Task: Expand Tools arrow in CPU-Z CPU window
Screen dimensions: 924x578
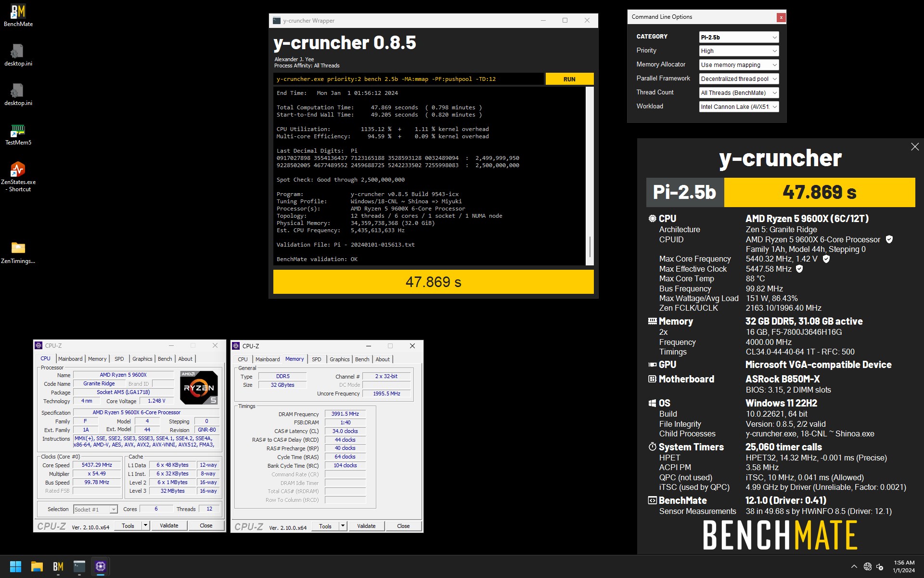Action: 145,525
